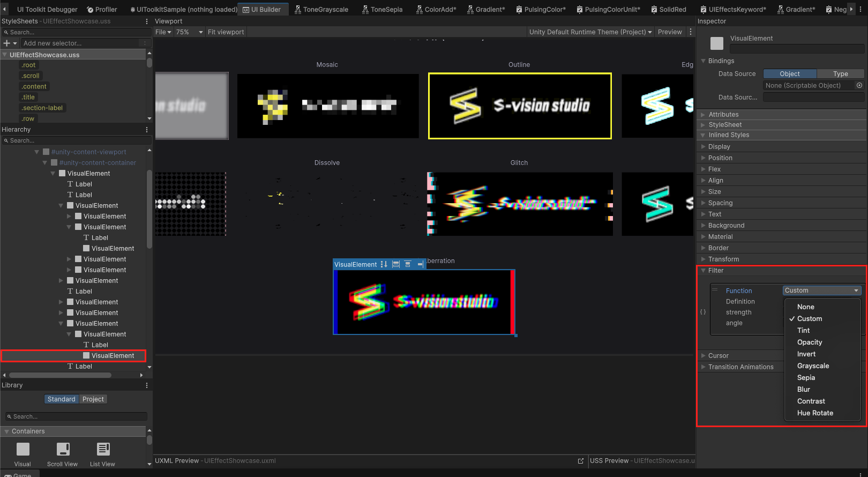Select Type as the Data Source mode
This screenshot has width=868, height=477.
[841, 74]
